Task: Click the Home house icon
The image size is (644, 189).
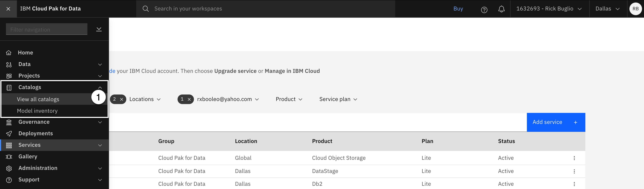Action: [x=9, y=53]
